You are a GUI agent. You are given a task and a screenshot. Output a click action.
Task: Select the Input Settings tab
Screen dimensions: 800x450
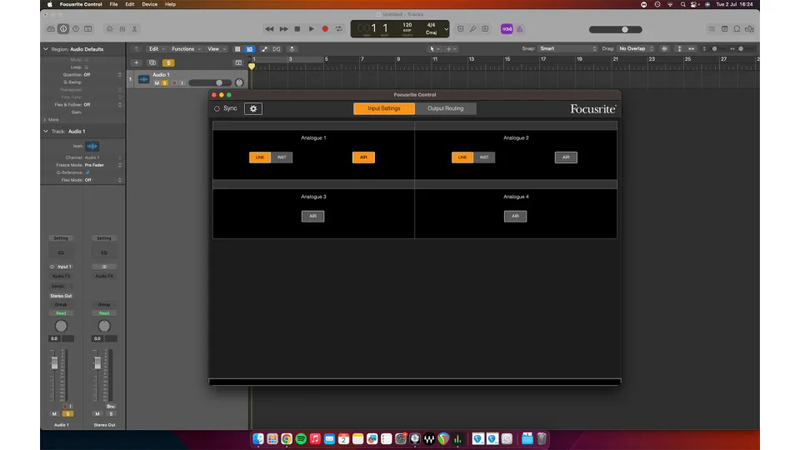click(384, 109)
